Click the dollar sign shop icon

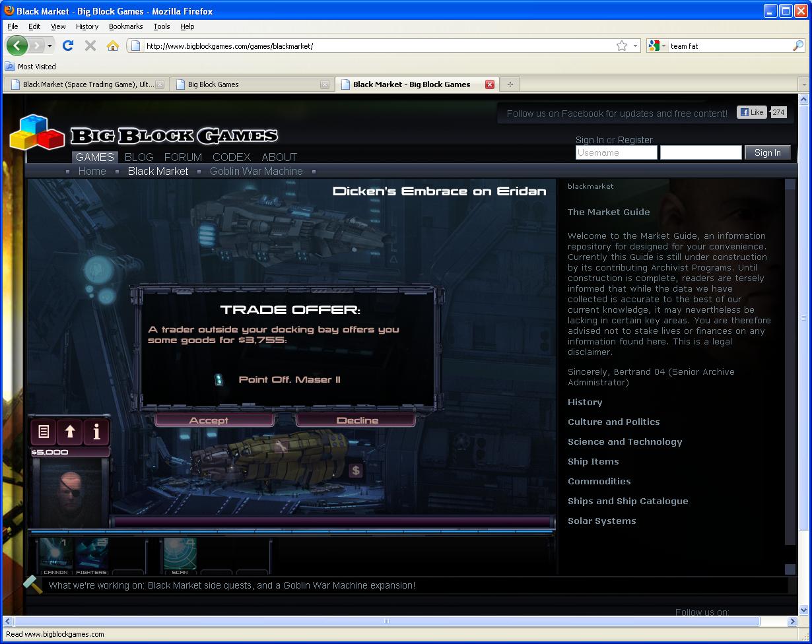pyautogui.click(x=356, y=470)
